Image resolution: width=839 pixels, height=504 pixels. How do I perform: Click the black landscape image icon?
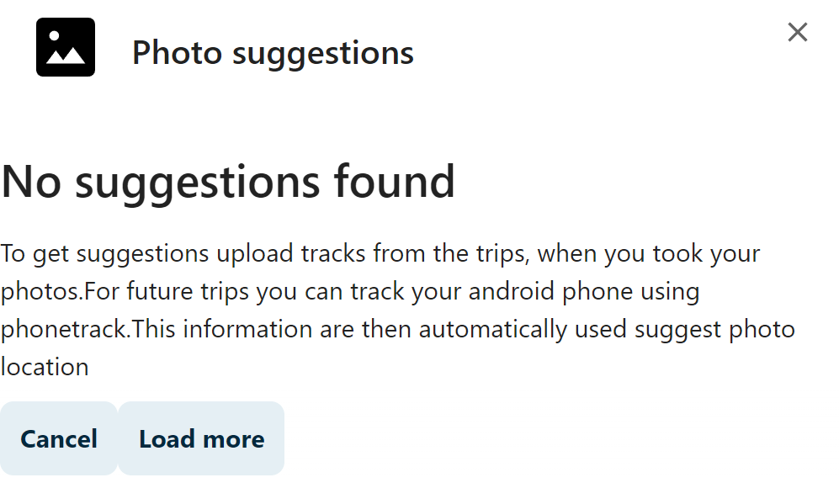pos(66,47)
